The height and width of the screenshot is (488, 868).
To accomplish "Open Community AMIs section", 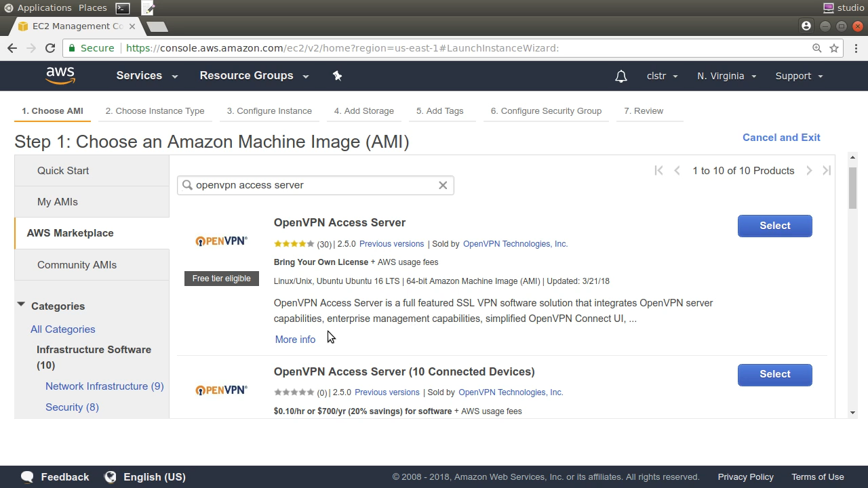I will tap(92, 265).
